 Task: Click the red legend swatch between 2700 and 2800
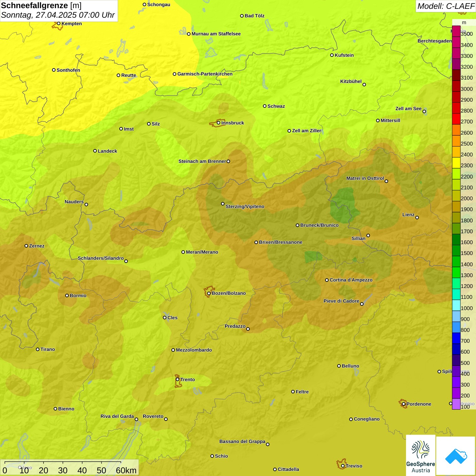456,119
